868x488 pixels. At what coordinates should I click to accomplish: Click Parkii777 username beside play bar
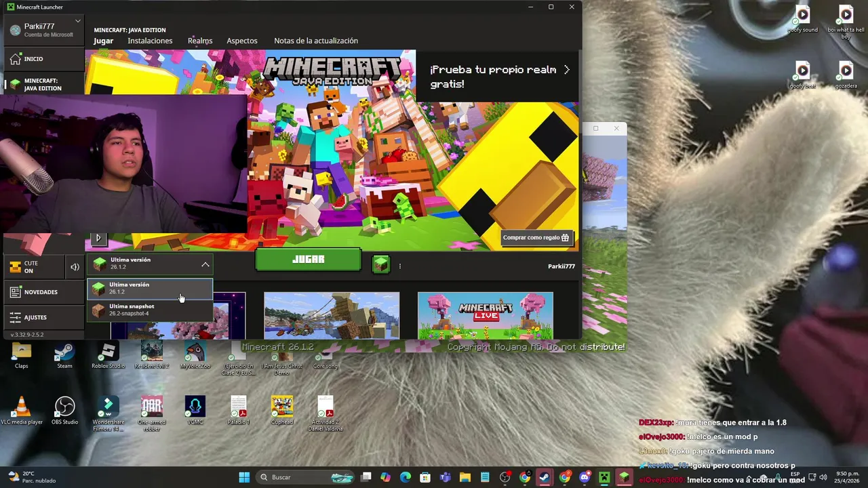pos(561,266)
